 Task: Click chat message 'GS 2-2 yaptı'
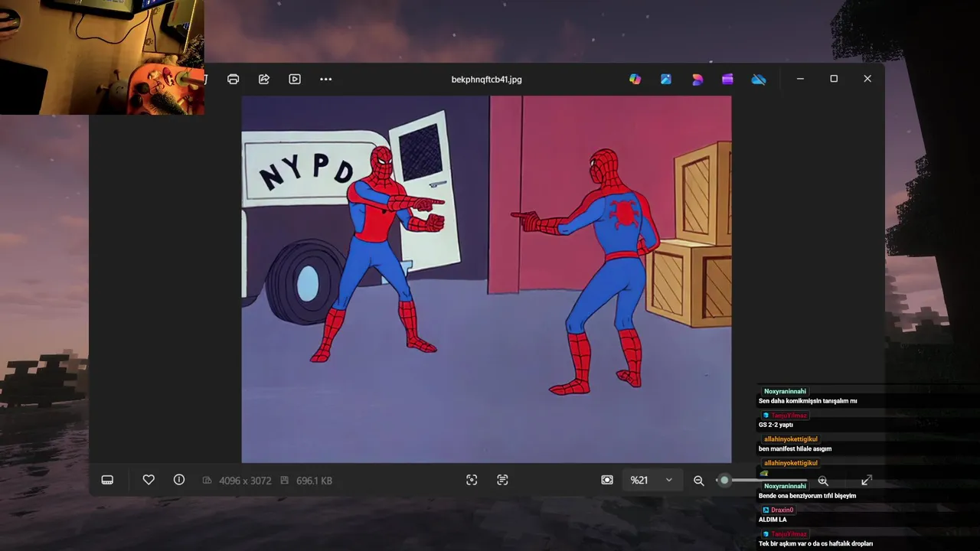(776, 425)
